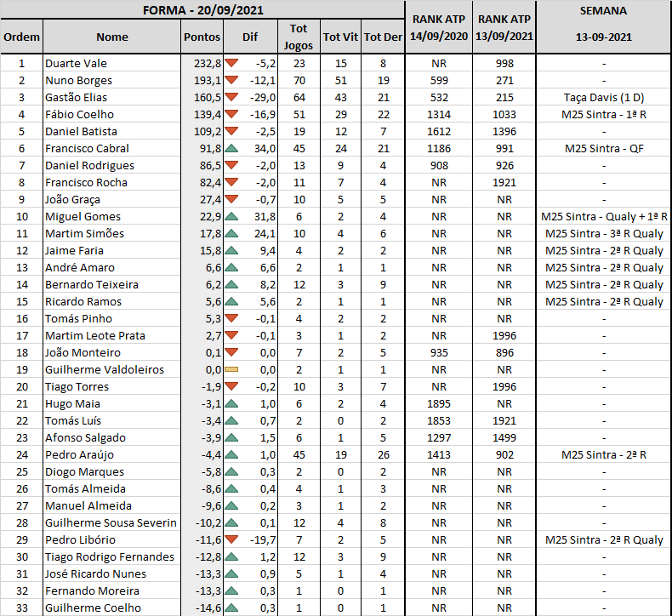
Task: Click the green up arrow for Guilherme Coelho
Action: [x=231, y=607]
